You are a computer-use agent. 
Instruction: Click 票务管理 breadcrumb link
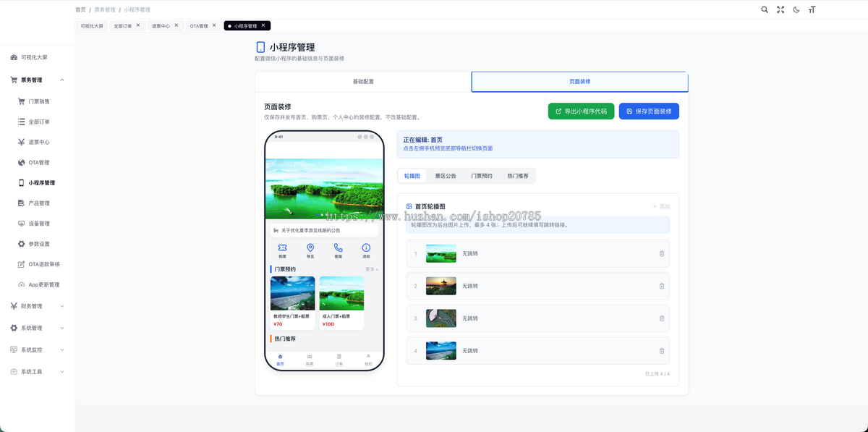(105, 9)
